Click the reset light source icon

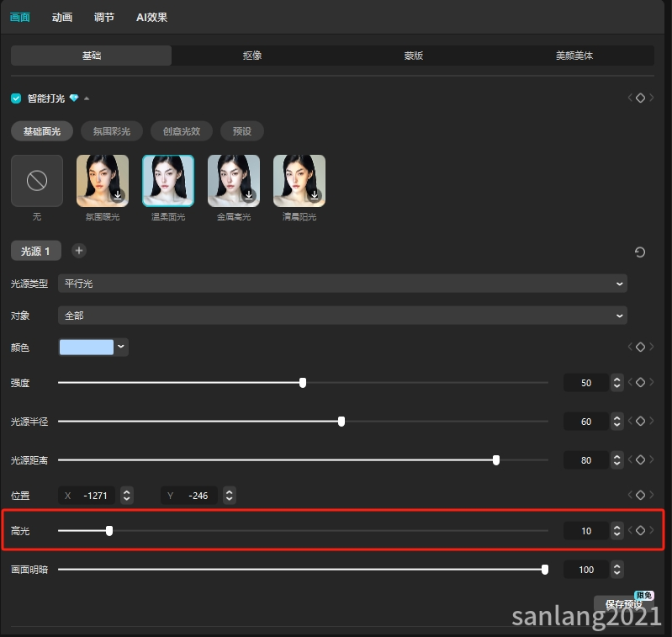point(640,252)
